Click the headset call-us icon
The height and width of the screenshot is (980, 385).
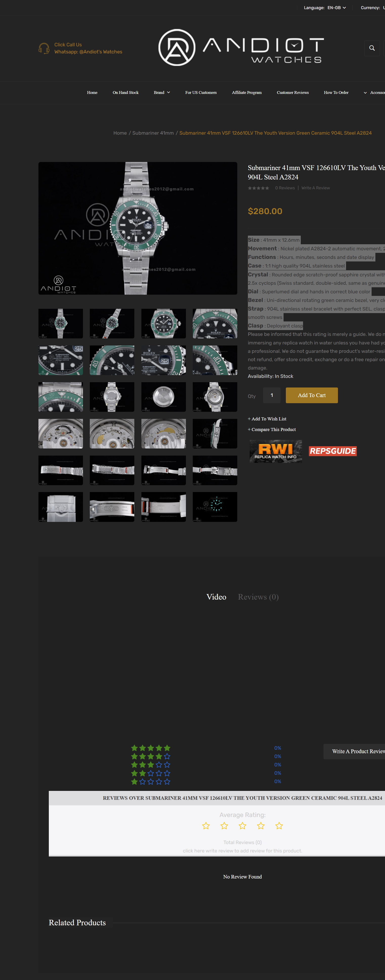click(44, 48)
